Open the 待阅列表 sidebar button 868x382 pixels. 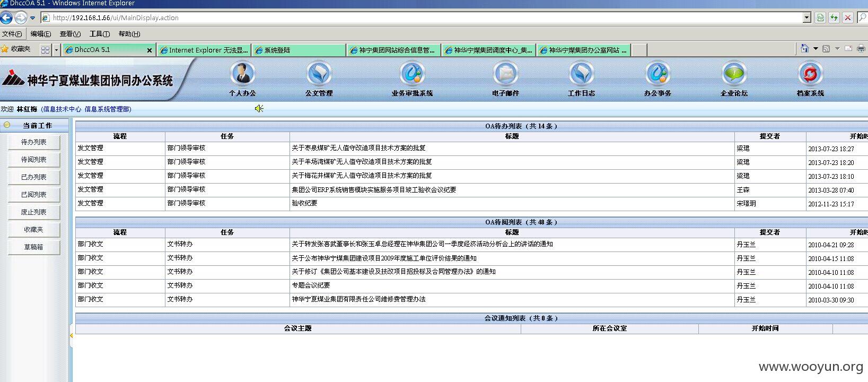pos(34,160)
